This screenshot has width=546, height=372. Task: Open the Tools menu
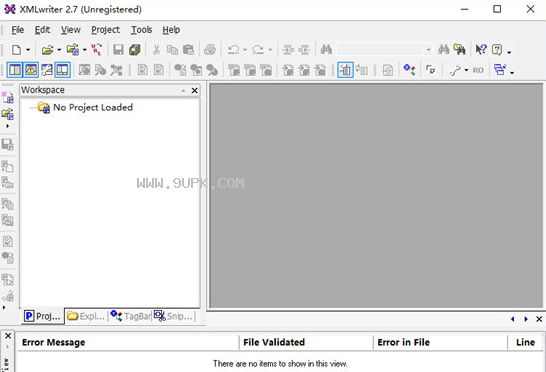tap(141, 30)
